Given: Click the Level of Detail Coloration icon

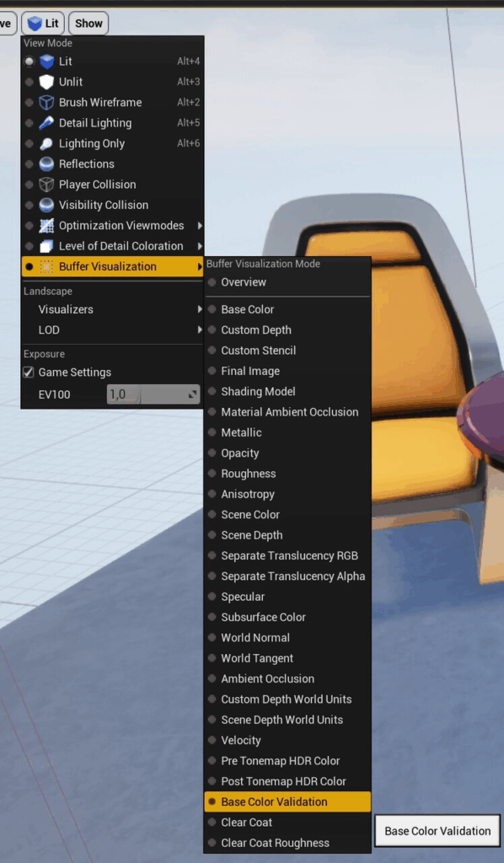Looking at the screenshot, I should tap(46, 246).
